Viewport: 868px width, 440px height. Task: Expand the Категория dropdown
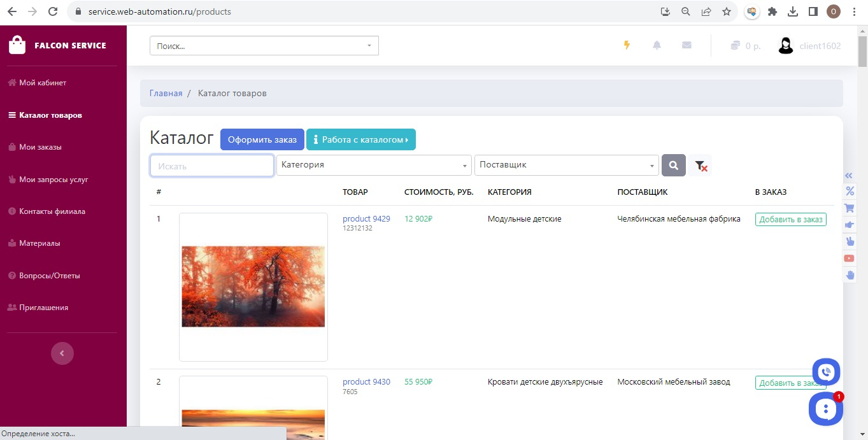tap(374, 166)
